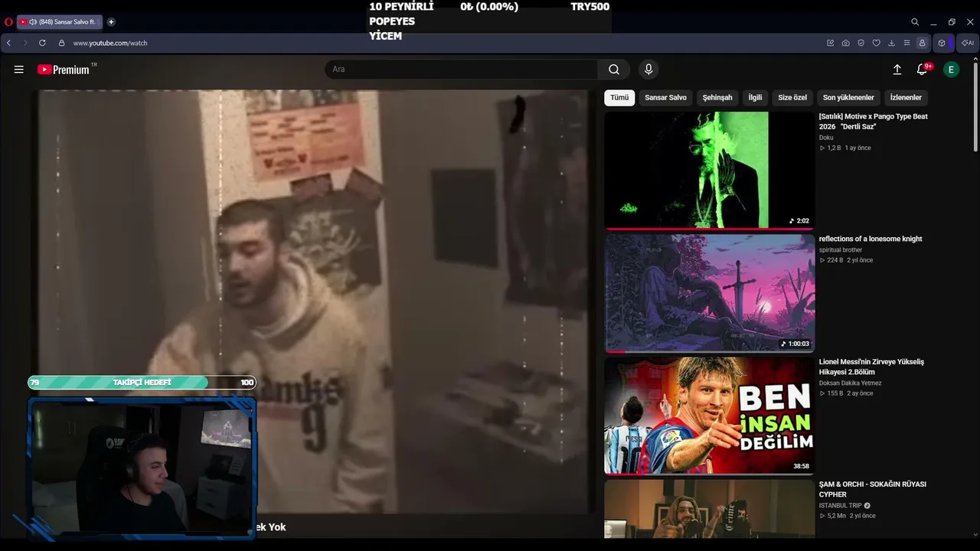Reload the YouTube page
Viewport: 980px width, 551px height.
(x=42, y=43)
